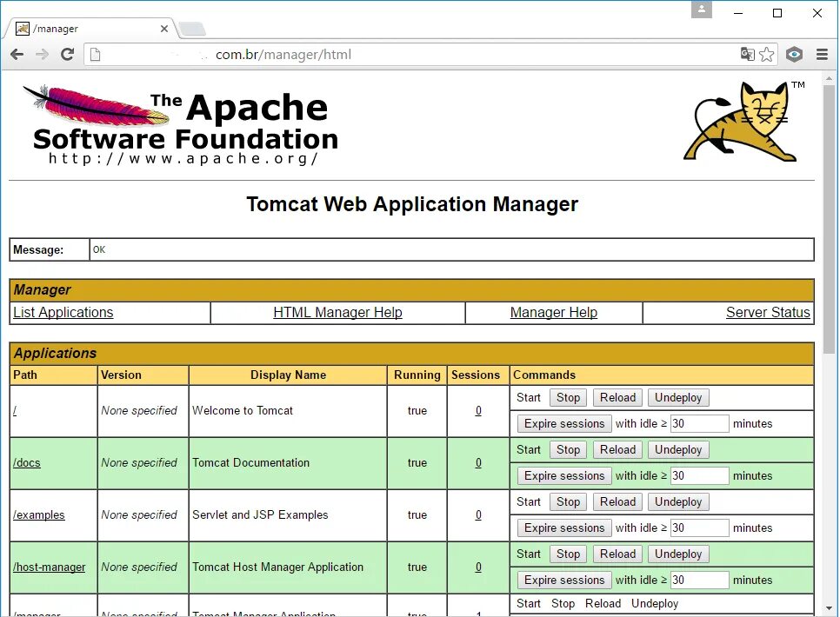Expire sessions for /examples
840x617 pixels.
[564, 527]
